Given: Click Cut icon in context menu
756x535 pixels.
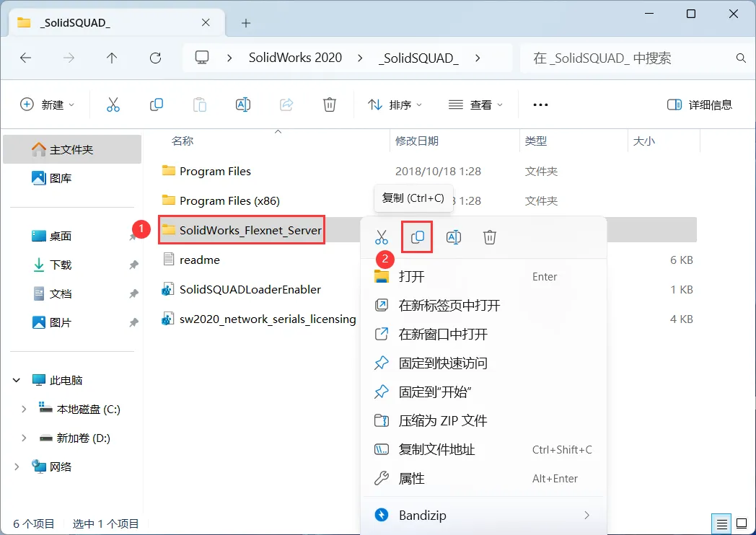Looking at the screenshot, I should (382, 237).
